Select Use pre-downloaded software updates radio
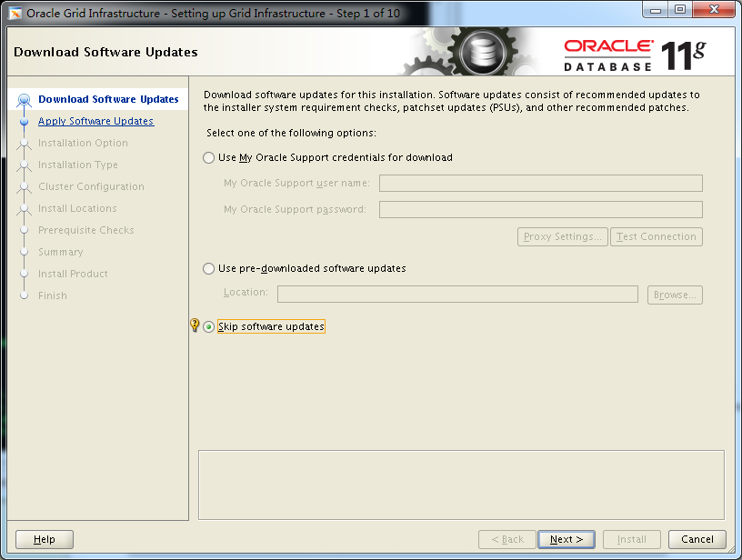Viewport: 742px width, 560px height. [x=209, y=269]
